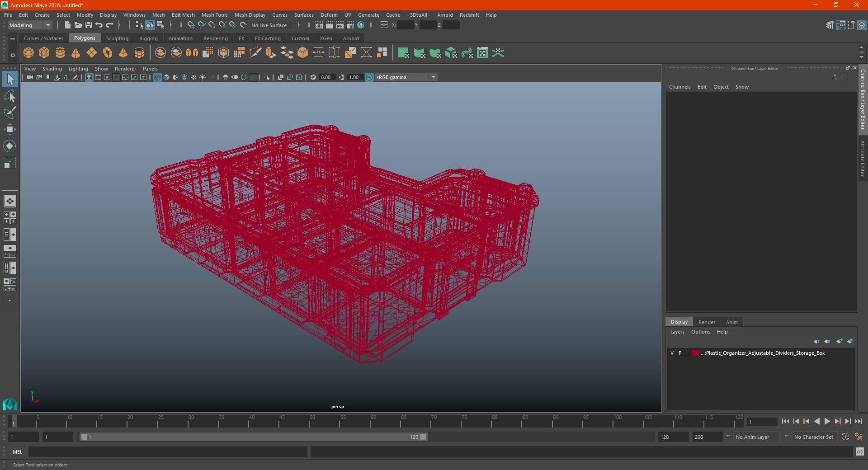Toggle layer visibility V box
The width and height of the screenshot is (868, 470).
(x=672, y=353)
